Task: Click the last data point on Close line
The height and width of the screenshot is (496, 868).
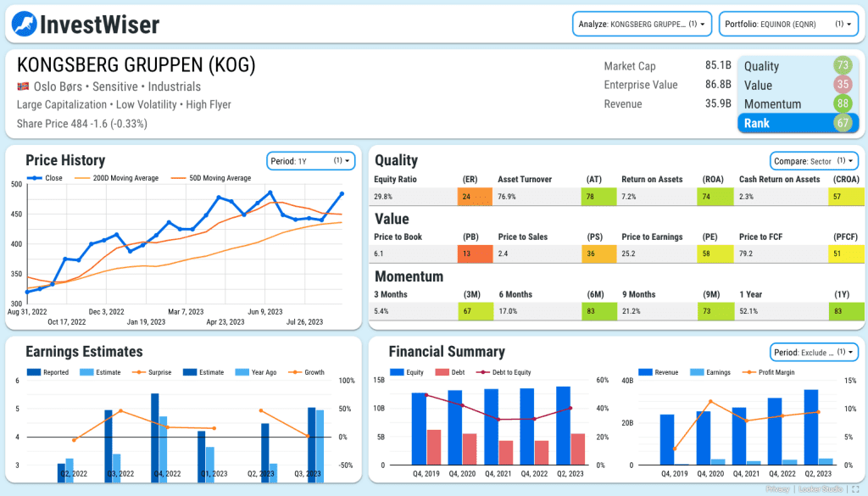Action: tap(342, 194)
